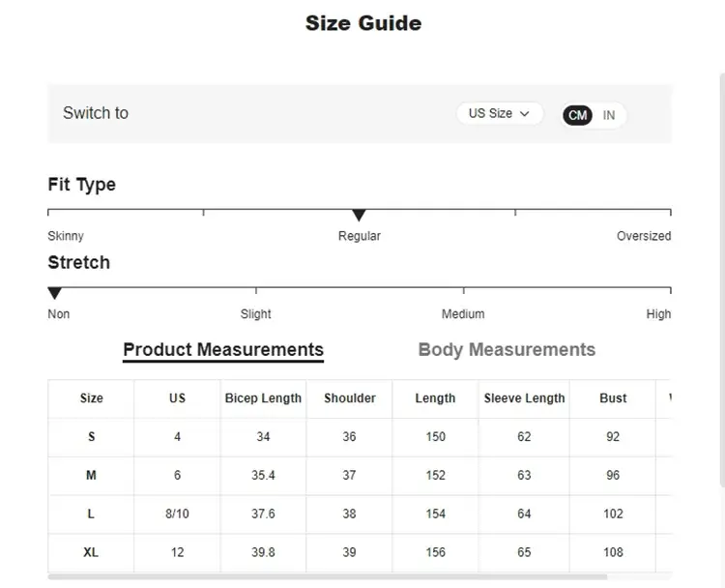This screenshot has width=725, height=588.
Task: Click the US Size dropdown chevron arrow
Action: pos(525,114)
